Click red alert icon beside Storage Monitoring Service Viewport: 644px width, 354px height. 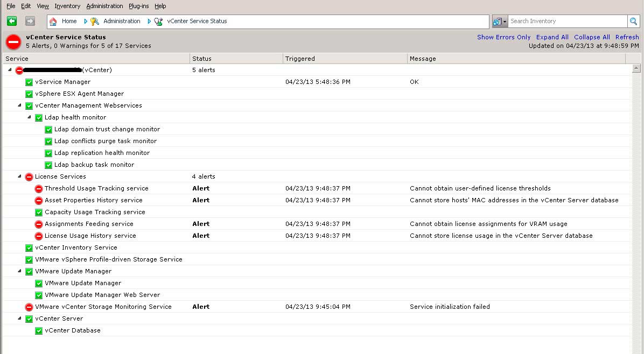(29, 307)
